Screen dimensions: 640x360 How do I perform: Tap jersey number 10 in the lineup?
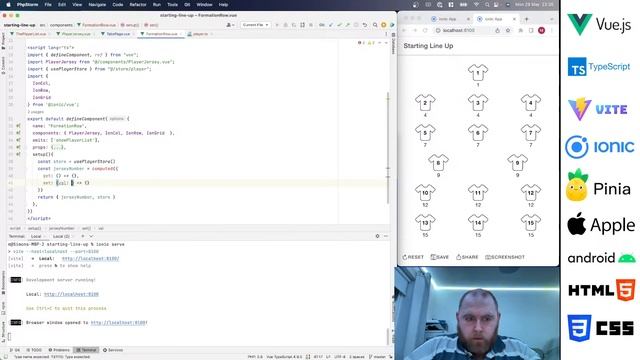(x=425, y=193)
